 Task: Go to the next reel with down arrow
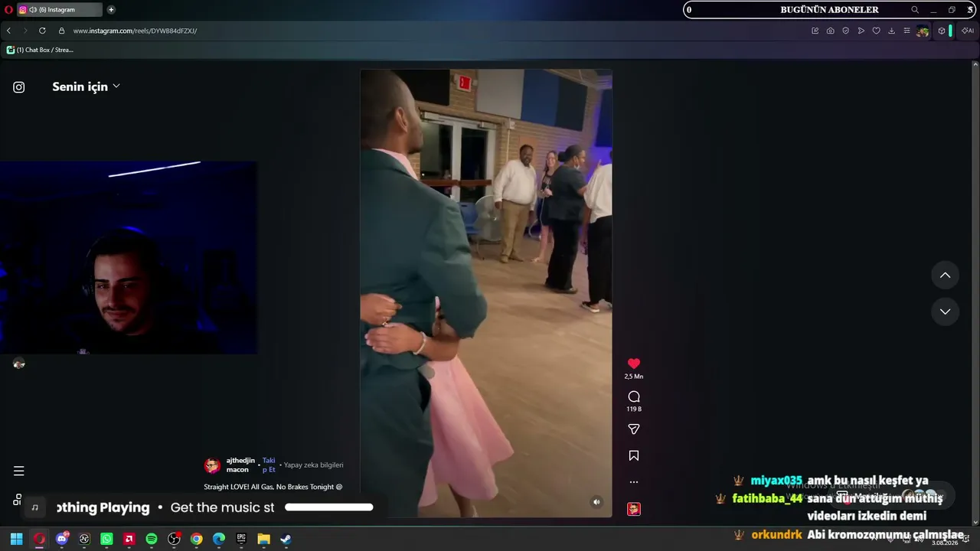click(x=945, y=311)
